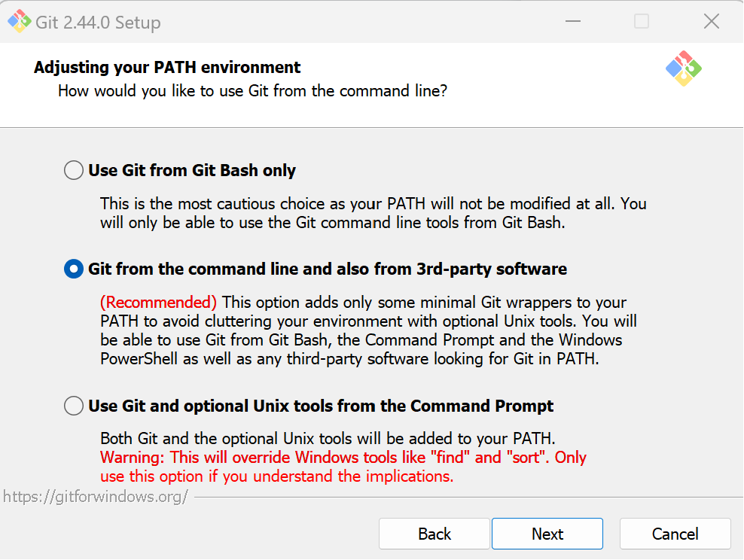Click the Git logo in the header
744x560 pixels.
point(683,68)
